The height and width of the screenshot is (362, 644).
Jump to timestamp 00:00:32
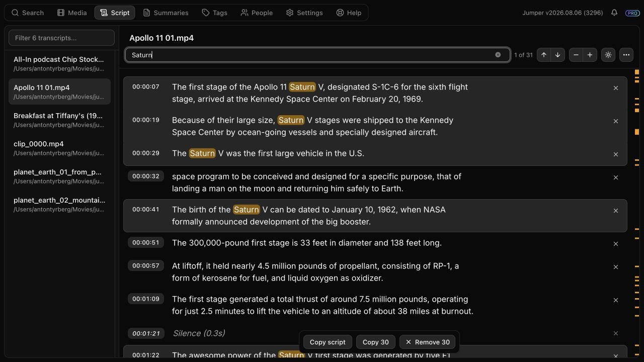[x=146, y=176]
